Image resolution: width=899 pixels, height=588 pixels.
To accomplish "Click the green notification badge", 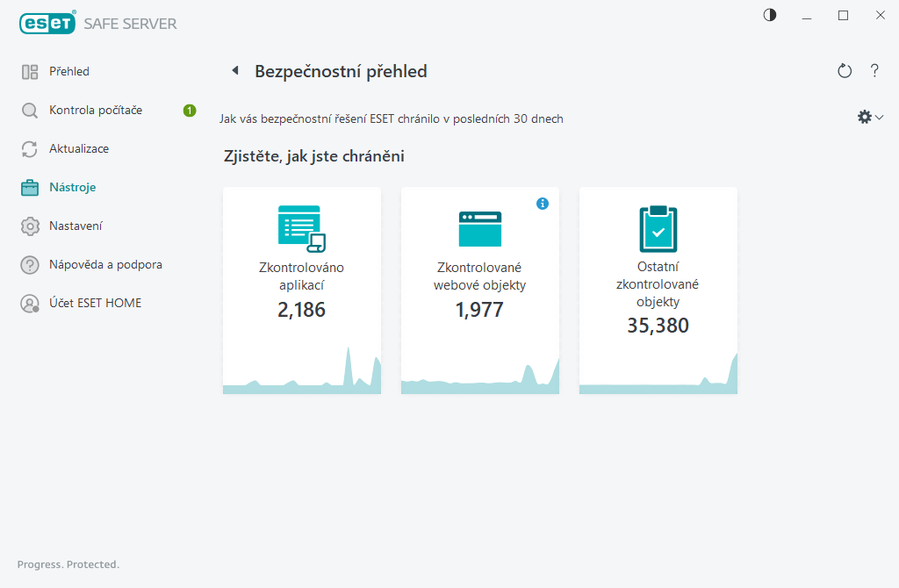I will point(189,111).
